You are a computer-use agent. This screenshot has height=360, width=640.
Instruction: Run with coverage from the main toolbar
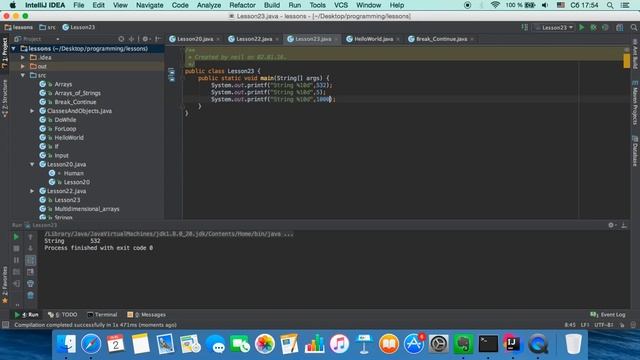[x=605, y=27]
